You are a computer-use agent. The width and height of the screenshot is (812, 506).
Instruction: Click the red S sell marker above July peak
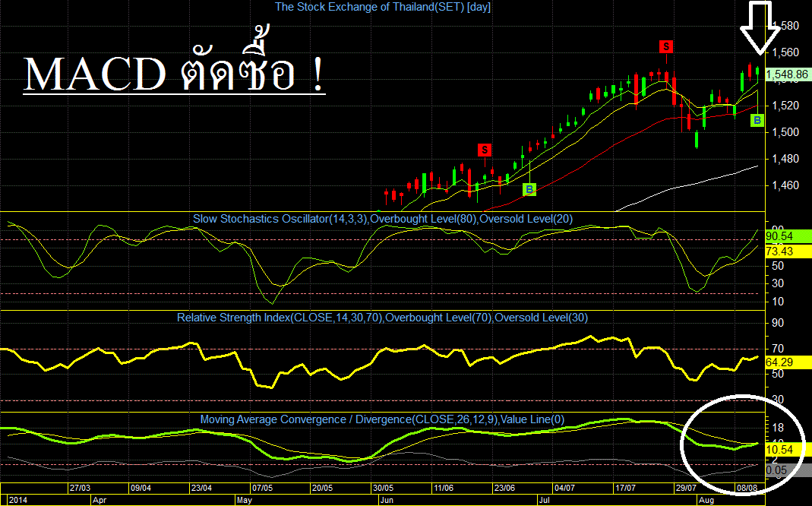[x=666, y=46]
